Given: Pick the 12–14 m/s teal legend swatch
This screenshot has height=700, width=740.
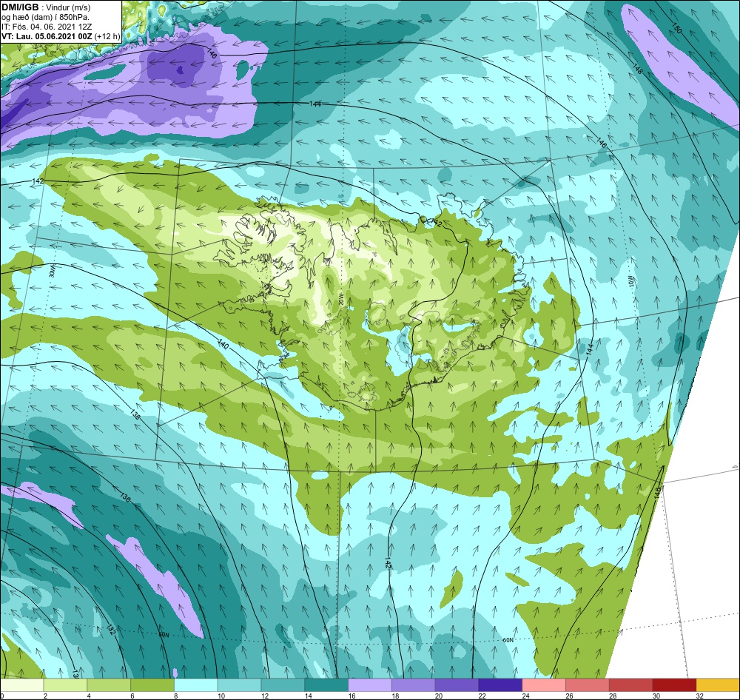Looking at the screenshot, I should point(283,685).
